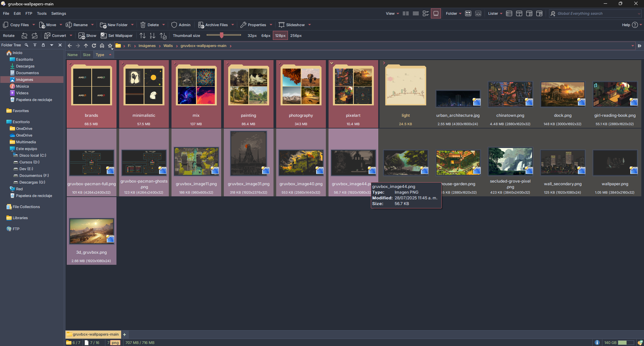Viewport: 644px width, 346px height.
Task: Click the Admin shield icon
Action: pyautogui.click(x=174, y=25)
